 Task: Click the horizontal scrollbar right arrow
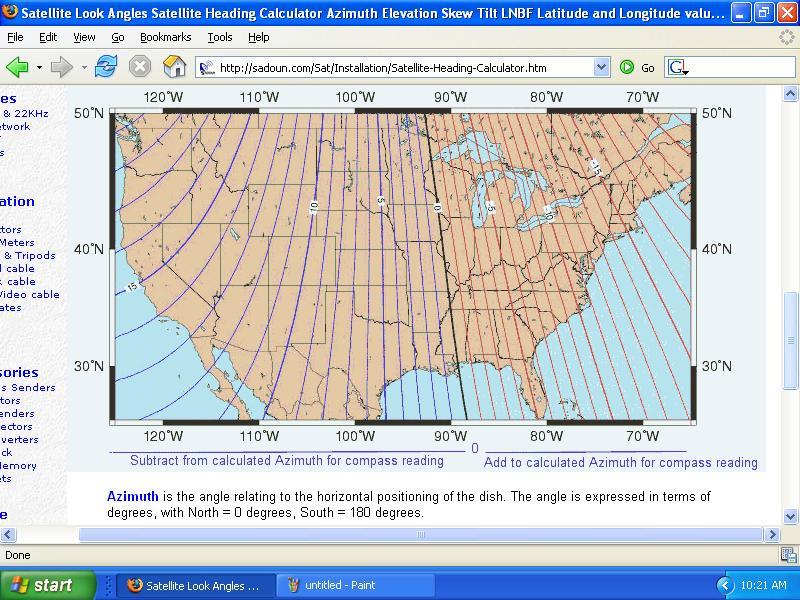coord(772,534)
